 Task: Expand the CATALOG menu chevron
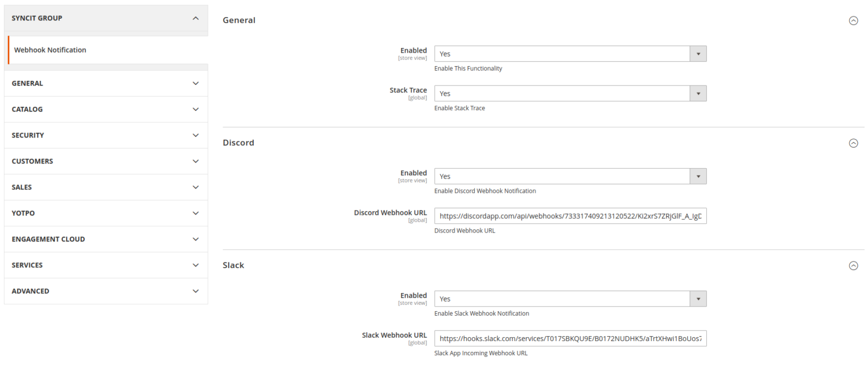pos(196,109)
